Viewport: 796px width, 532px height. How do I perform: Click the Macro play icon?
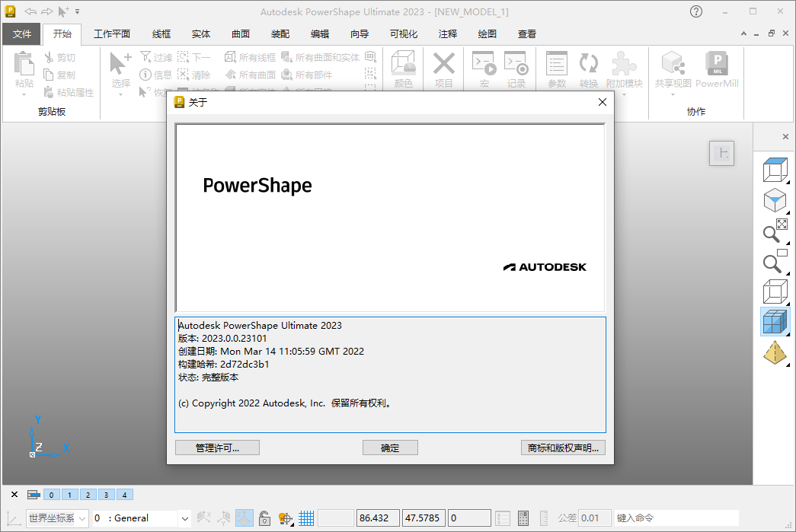coord(484,63)
